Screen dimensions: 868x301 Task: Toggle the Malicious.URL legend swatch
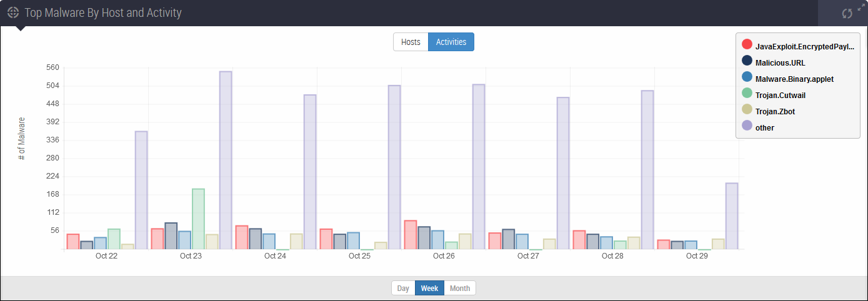[x=746, y=61]
